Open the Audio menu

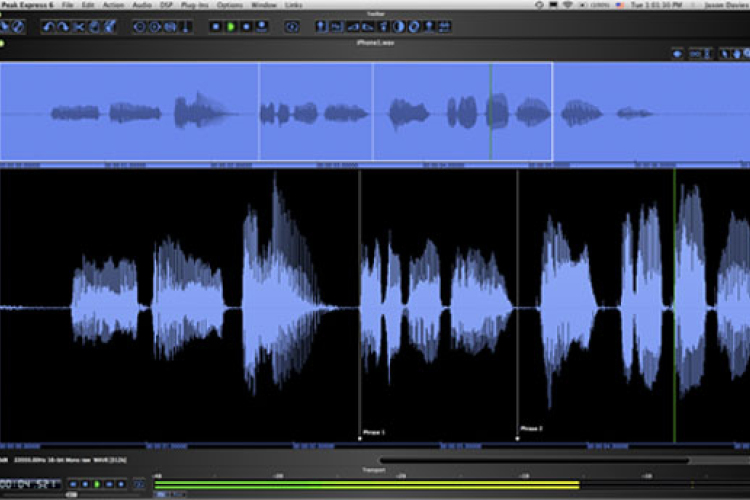(x=141, y=5)
